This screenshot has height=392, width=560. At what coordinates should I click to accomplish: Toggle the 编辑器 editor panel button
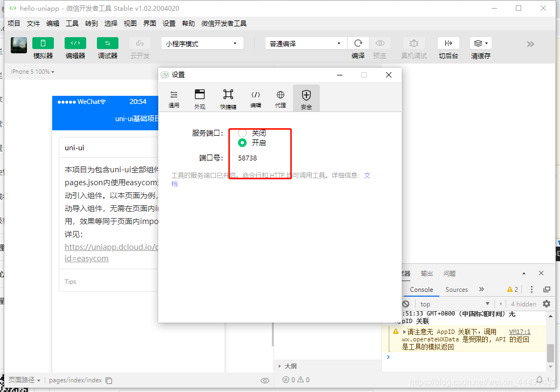tap(75, 44)
